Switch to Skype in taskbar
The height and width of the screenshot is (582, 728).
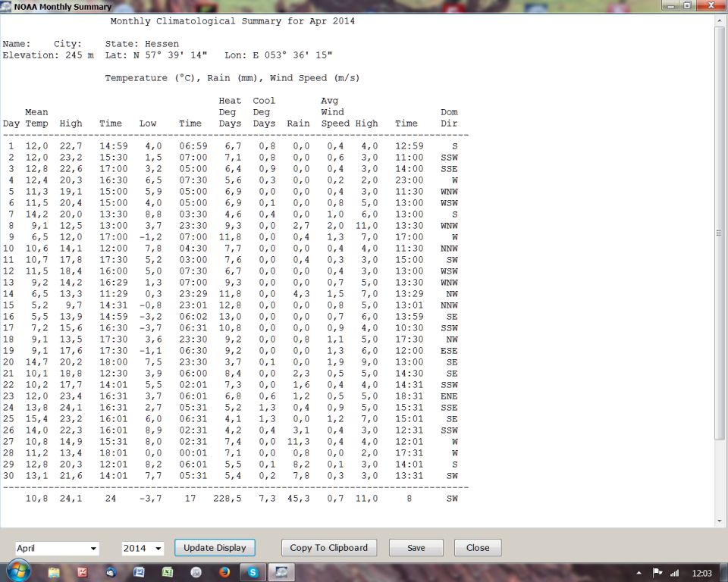coord(253,572)
